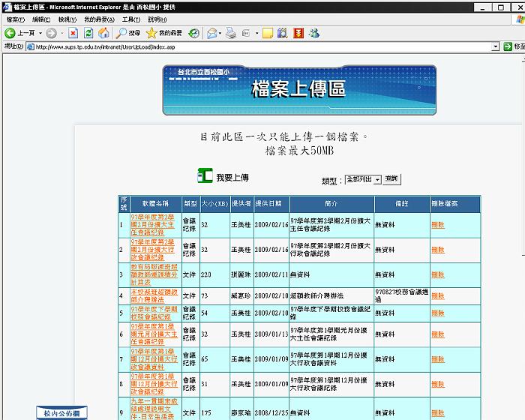This screenshot has height=420, width=525.
Task: Click the Home icon in toolbar
Action: 103,33
